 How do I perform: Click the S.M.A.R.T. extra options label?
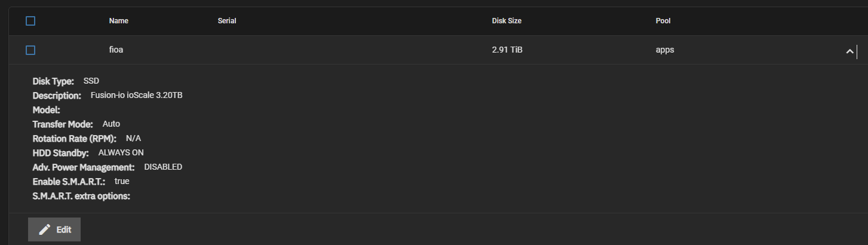(x=81, y=195)
